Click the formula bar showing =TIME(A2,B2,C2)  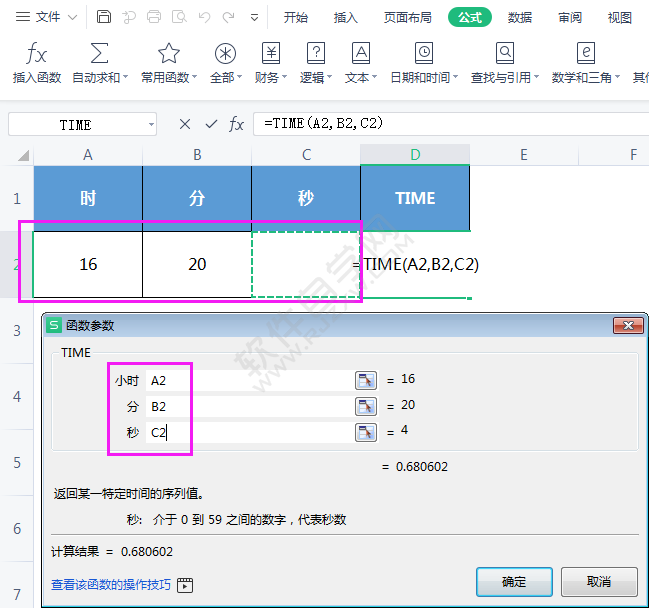click(451, 124)
